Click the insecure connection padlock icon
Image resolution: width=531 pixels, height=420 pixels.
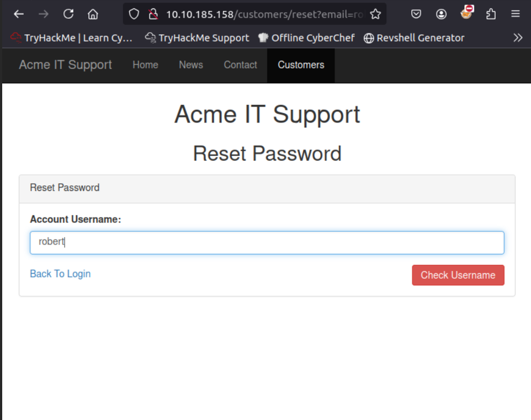(153, 14)
